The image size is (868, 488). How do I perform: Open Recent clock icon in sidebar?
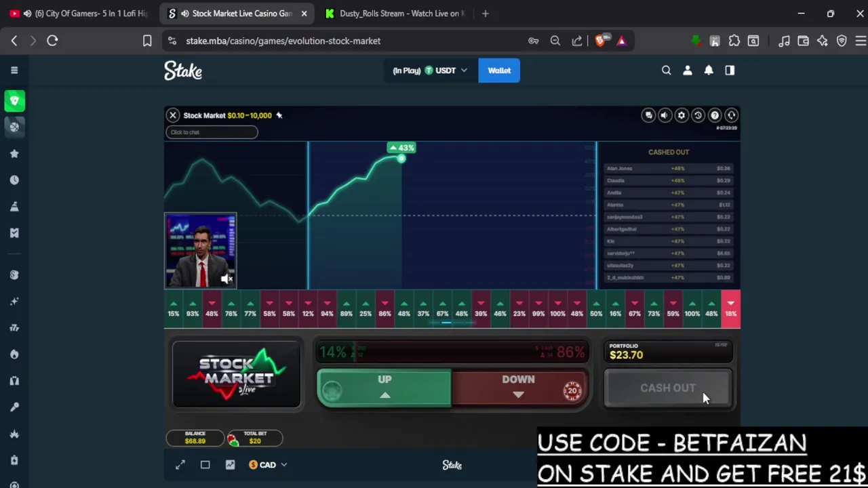pyautogui.click(x=14, y=180)
